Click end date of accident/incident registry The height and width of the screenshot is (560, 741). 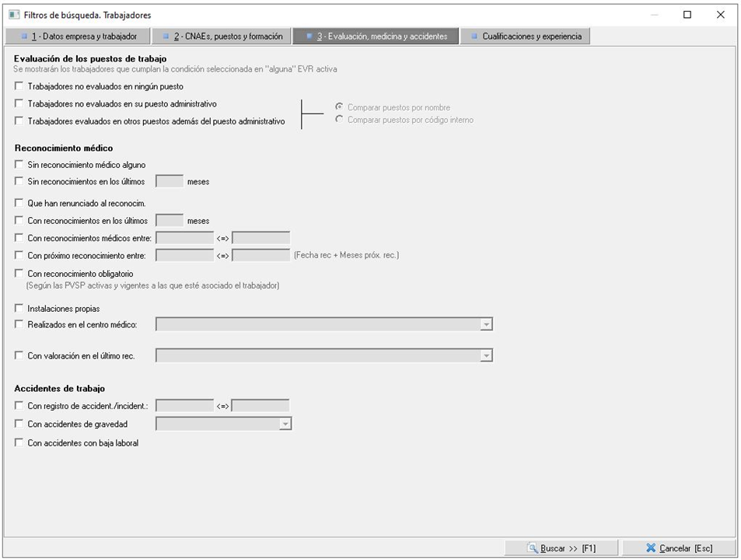point(260,405)
